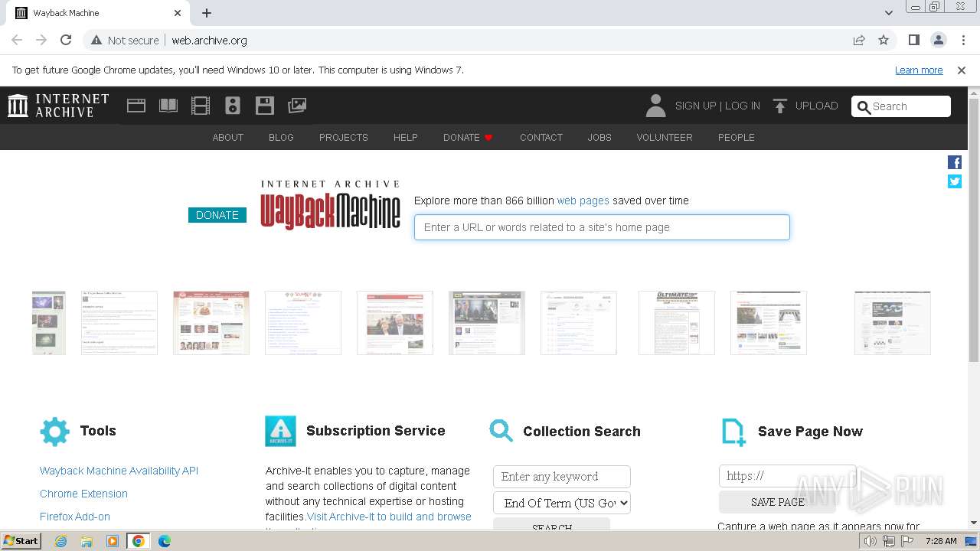Image resolution: width=980 pixels, height=551 pixels.
Task: Click the Windows Start button
Action: pyautogui.click(x=21, y=541)
